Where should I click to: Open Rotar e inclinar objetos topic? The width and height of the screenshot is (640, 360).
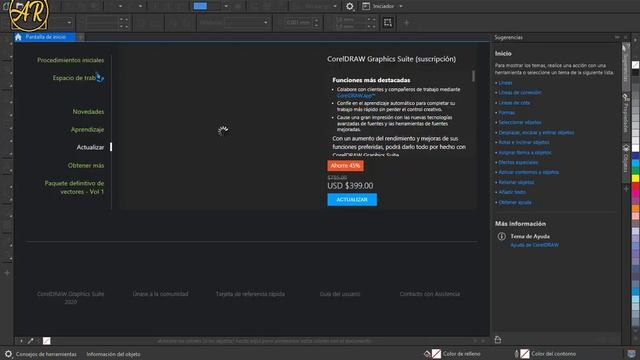pos(524,142)
